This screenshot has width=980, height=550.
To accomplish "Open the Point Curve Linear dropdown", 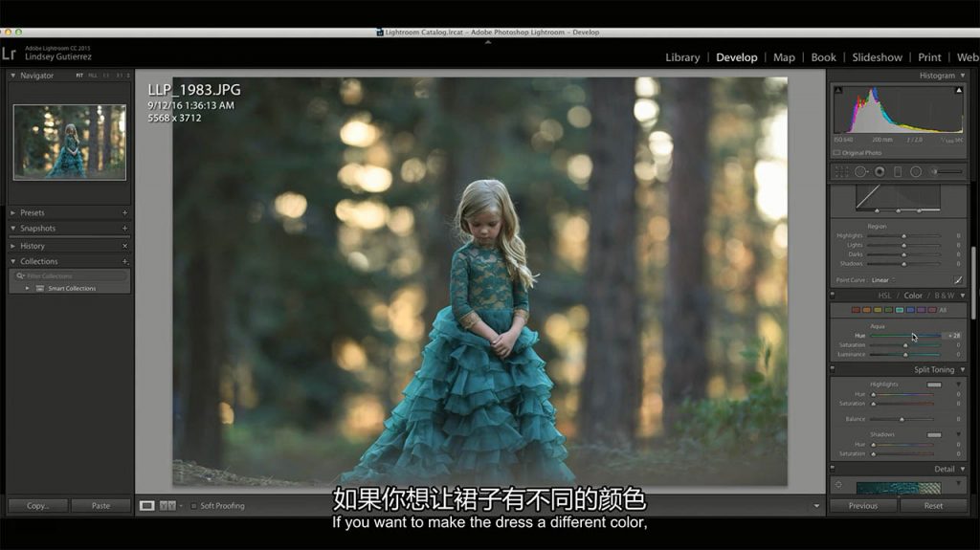I will 881,280.
